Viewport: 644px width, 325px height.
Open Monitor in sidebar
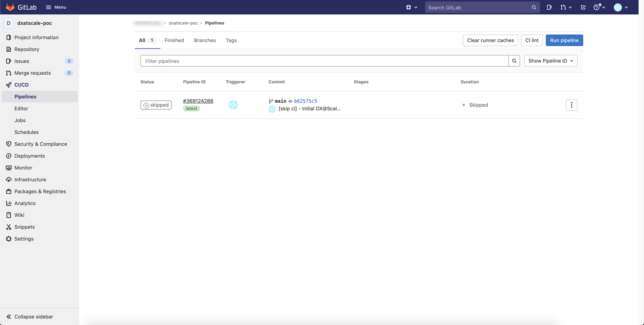(40, 168)
